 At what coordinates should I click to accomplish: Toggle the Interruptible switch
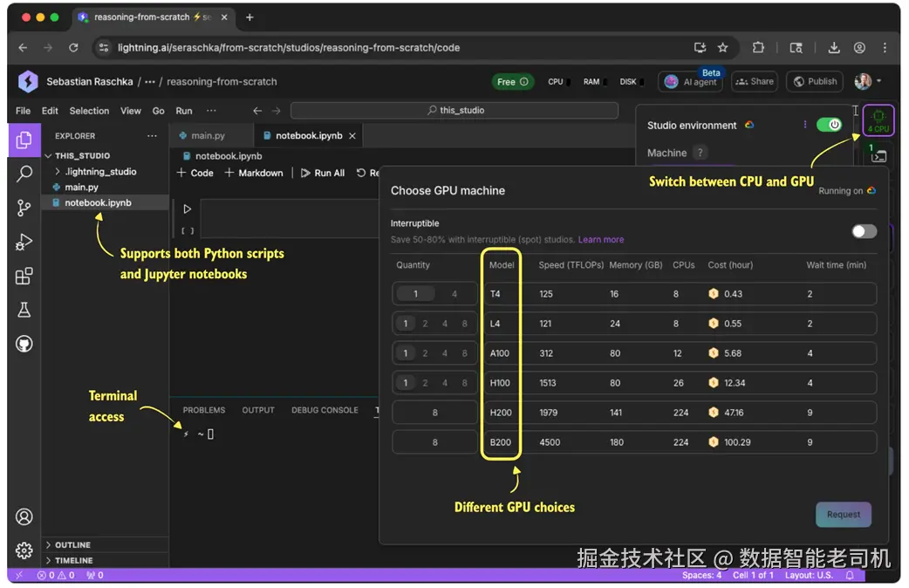pos(864,231)
